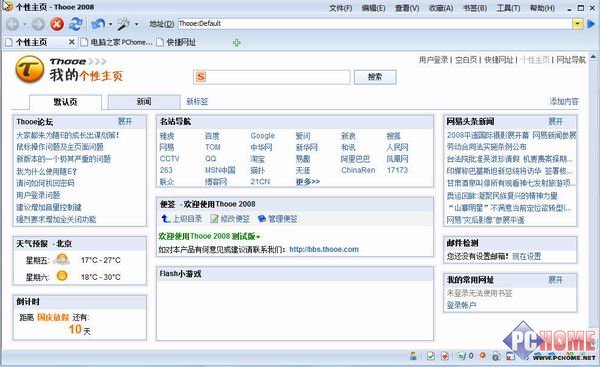Open the back button history dropdown arrow

coord(24,24)
